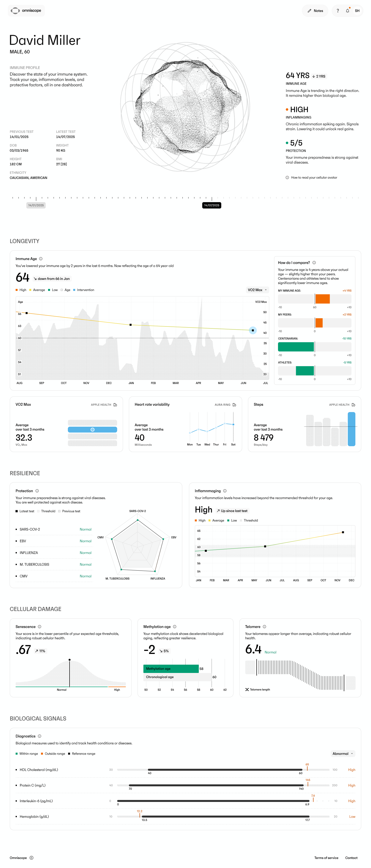
Task: Open the Contact link
Action: click(x=351, y=858)
